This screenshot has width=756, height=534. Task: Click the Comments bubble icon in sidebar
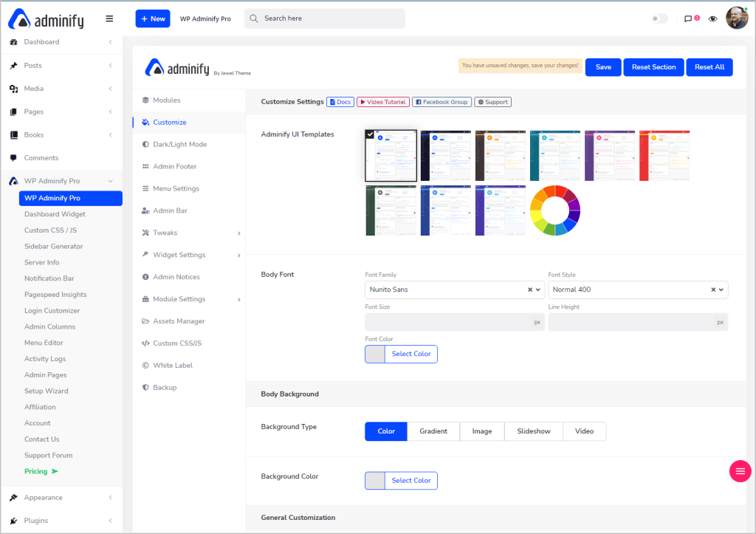pyautogui.click(x=13, y=158)
